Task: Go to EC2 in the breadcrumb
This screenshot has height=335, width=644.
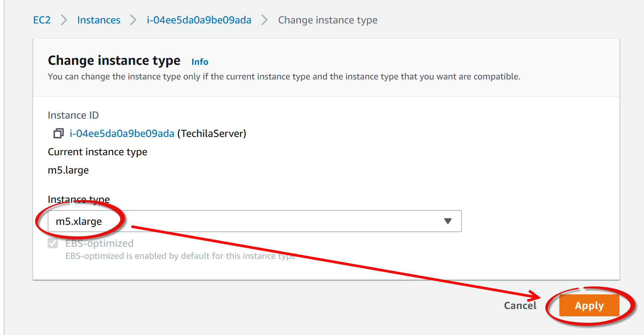Action: click(42, 20)
